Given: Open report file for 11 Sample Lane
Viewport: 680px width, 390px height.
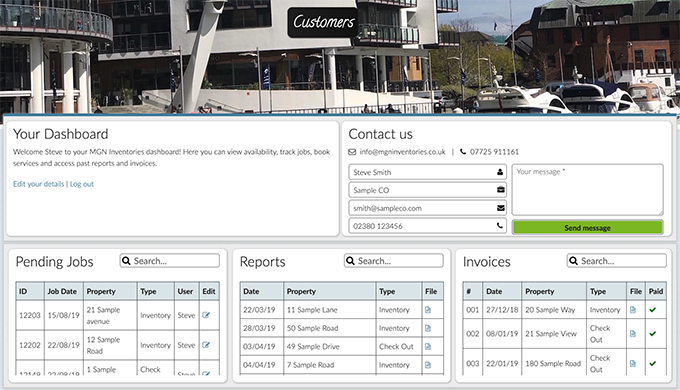Looking at the screenshot, I should (428, 310).
